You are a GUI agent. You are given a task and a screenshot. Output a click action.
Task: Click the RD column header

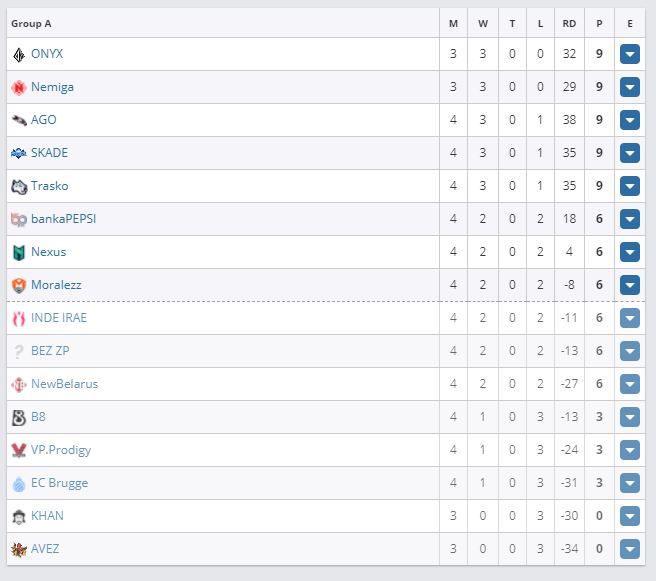[569, 22]
